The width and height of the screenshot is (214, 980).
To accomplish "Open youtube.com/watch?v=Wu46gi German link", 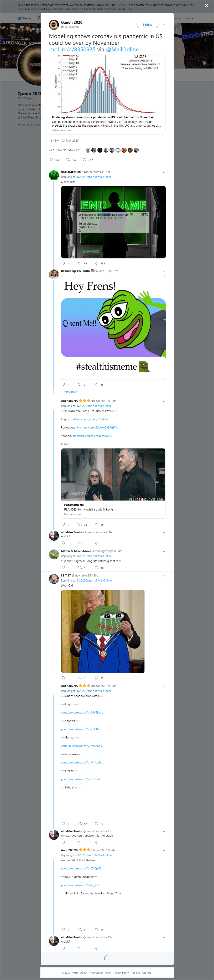I will [82, 746].
